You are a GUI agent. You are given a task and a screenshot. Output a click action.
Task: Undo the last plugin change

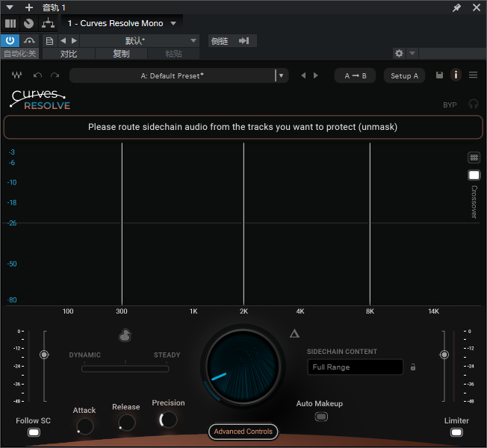[x=37, y=75]
